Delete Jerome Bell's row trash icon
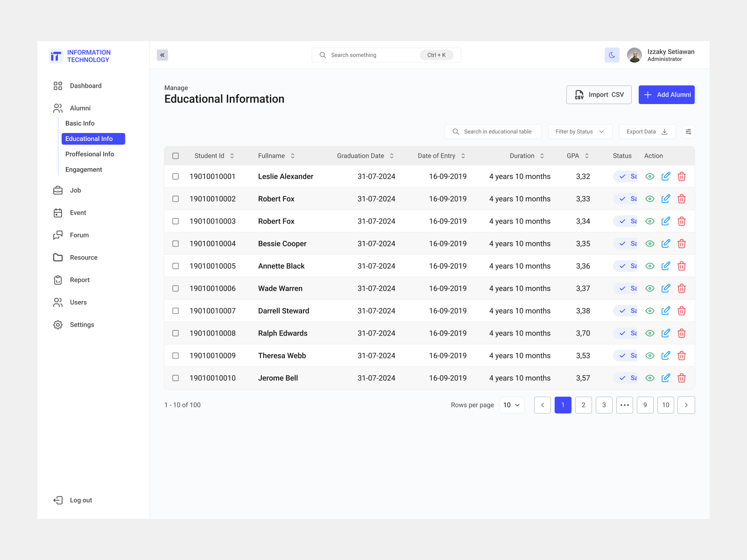Viewport: 747px width, 560px height. tap(682, 378)
